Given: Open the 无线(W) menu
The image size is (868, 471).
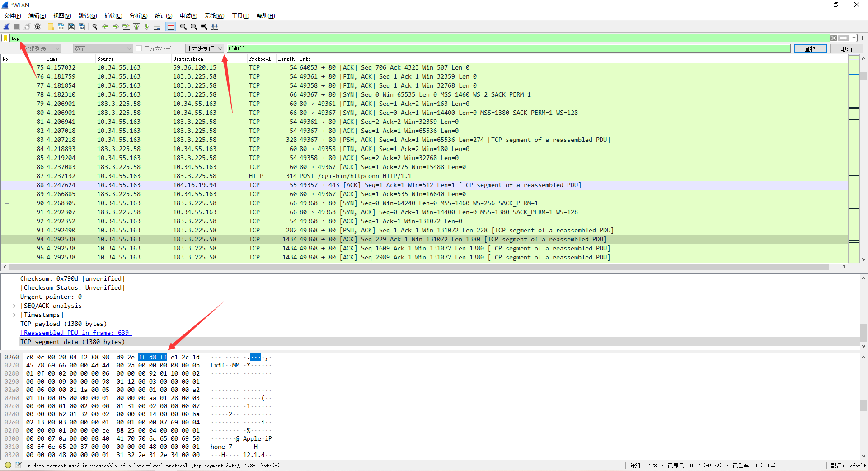Looking at the screenshot, I should [x=214, y=16].
